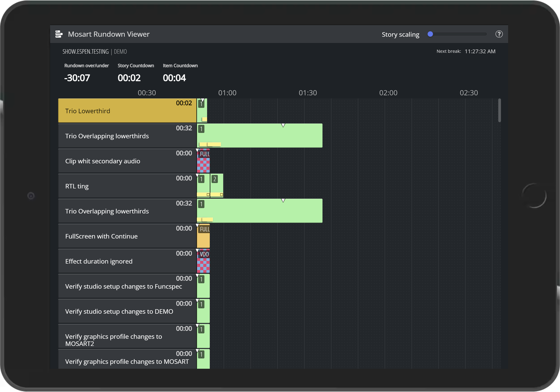Click the 02:00 timeline ruler label
Viewport: 560px width, 392px height.
(388, 93)
